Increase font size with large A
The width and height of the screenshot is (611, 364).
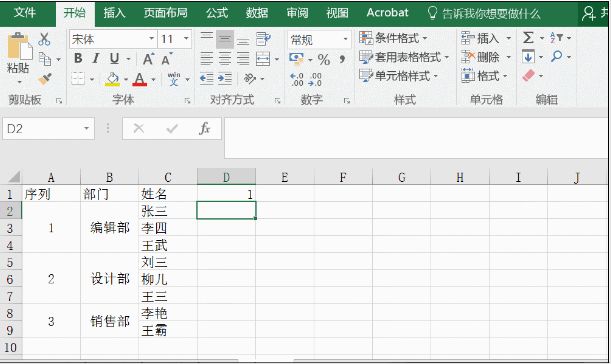[x=148, y=59]
